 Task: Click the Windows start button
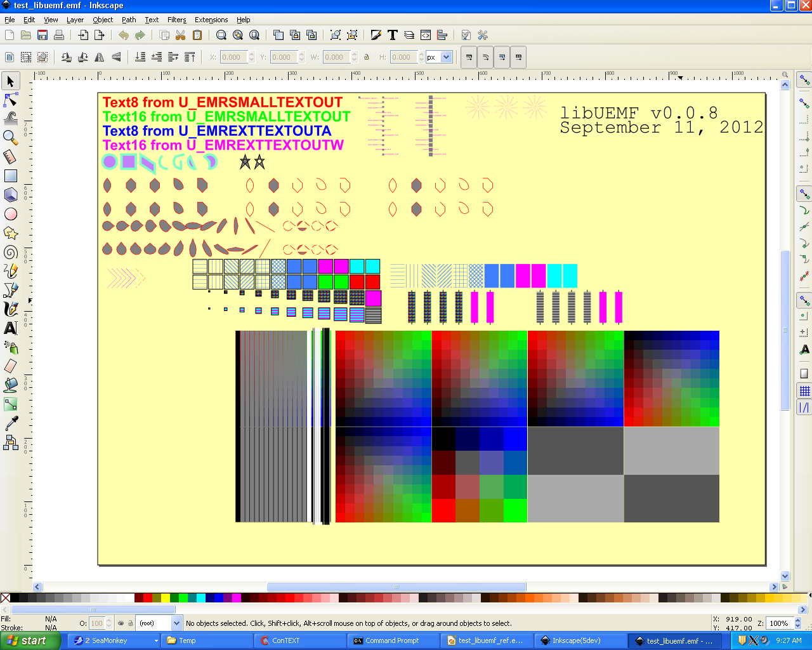pyautogui.click(x=29, y=640)
